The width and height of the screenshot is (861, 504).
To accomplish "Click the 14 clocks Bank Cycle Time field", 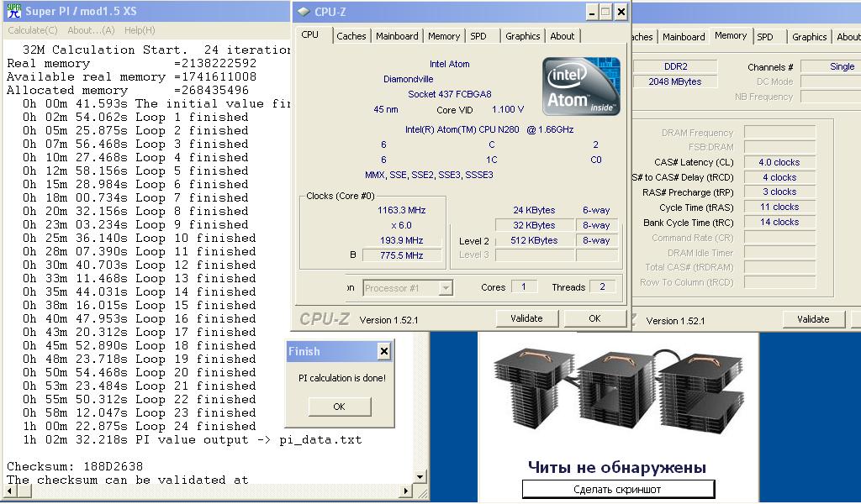I will point(779,222).
